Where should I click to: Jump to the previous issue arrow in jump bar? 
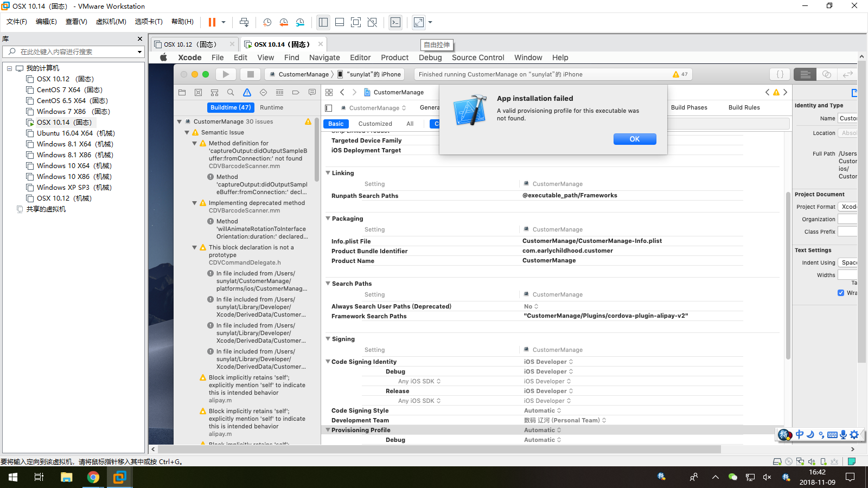coord(767,92)
